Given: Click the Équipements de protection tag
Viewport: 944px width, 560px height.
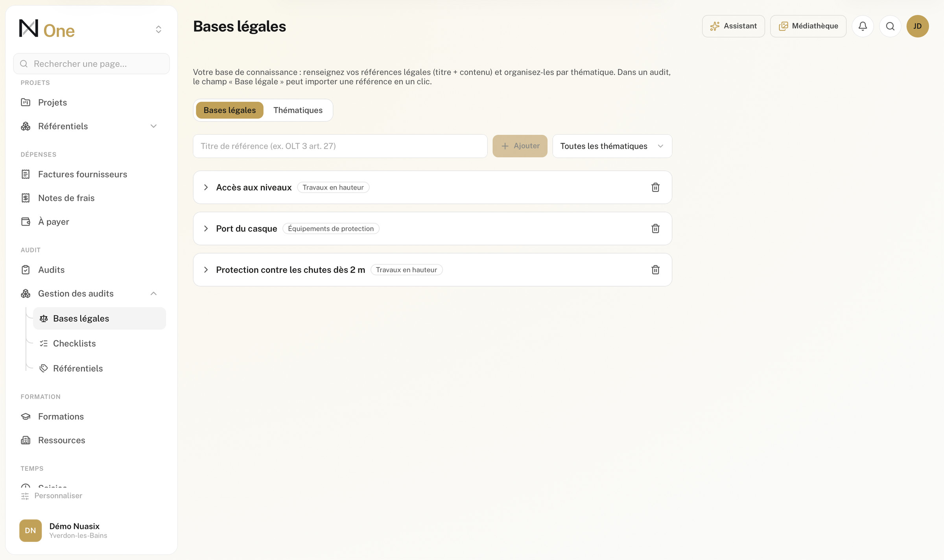Looking at the screenshot, I should (x=331, y=228).
